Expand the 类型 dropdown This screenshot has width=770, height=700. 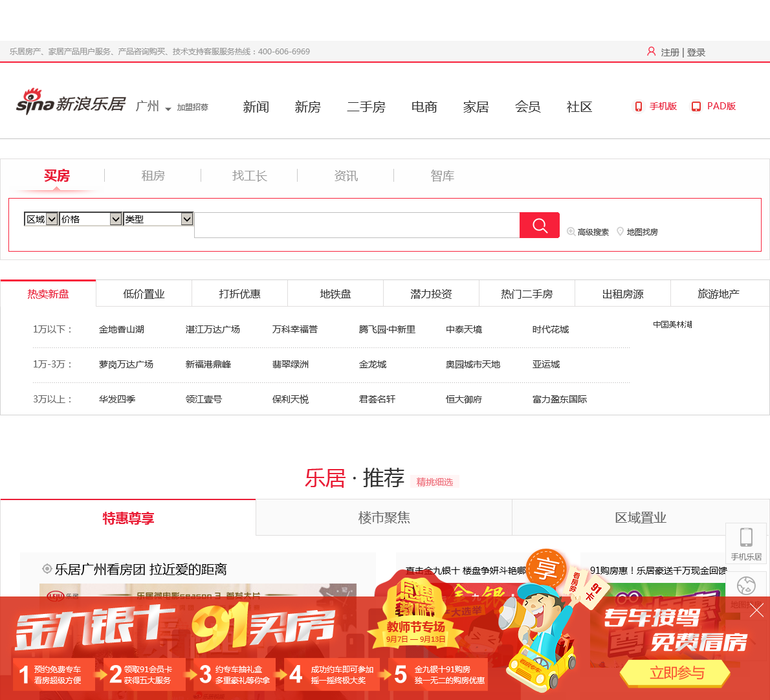(x=158, y=219)
